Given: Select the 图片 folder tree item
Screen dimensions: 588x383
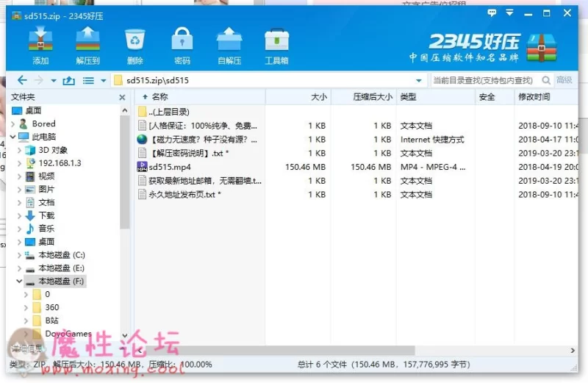Looking at the screenshot, I should pos(46,190).
